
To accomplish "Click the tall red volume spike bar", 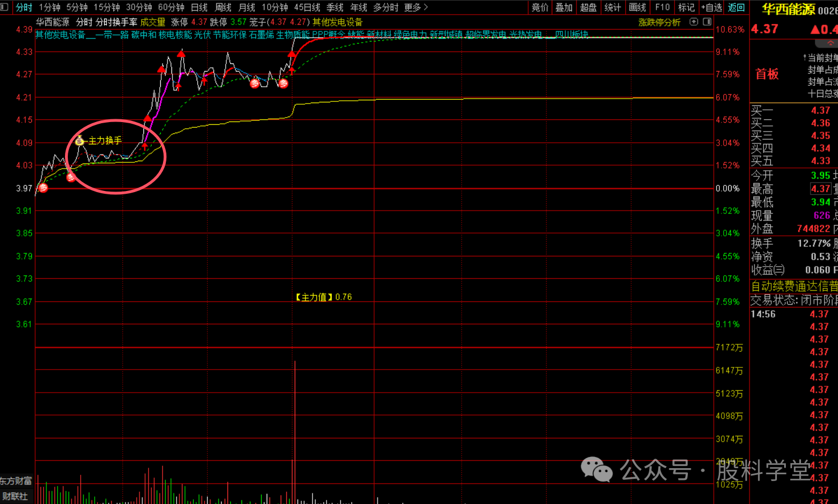I will coord(295,431).
